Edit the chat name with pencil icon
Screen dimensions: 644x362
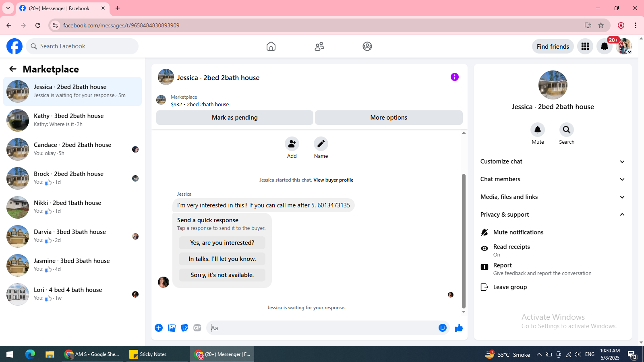coord(321,144)
